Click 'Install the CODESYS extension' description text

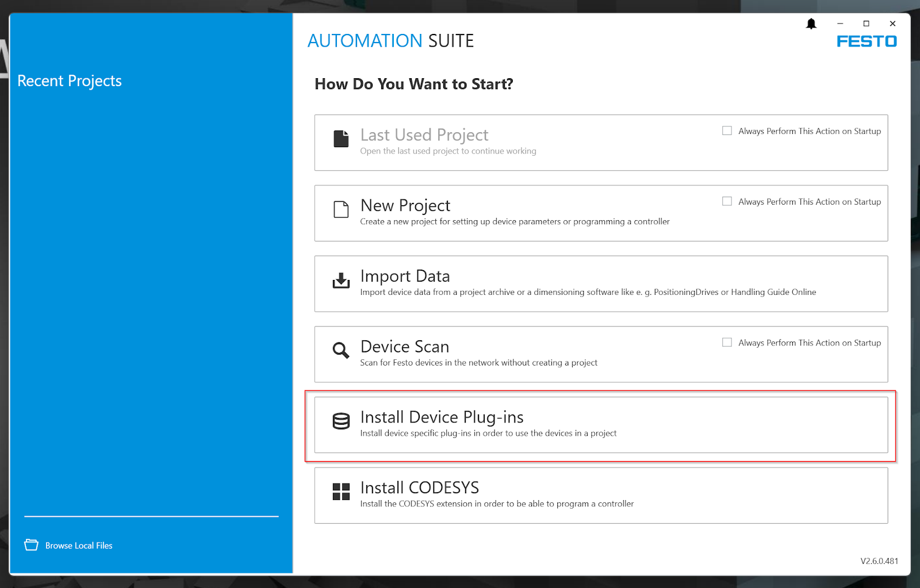pos(497,504)
